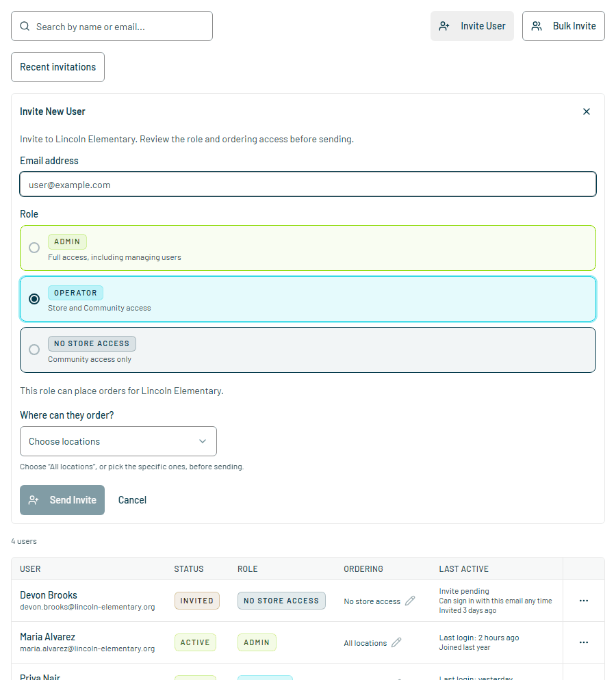Viewport: 616px width, 680px height.
Task: Click the LAST ACTIVE column header
Action: click(463, 569)
